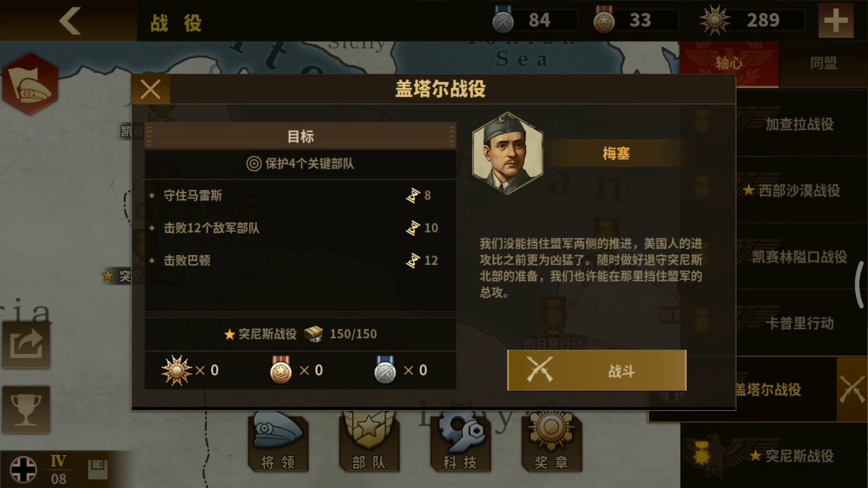Click the save floppy disk icon

coord(98,469)
